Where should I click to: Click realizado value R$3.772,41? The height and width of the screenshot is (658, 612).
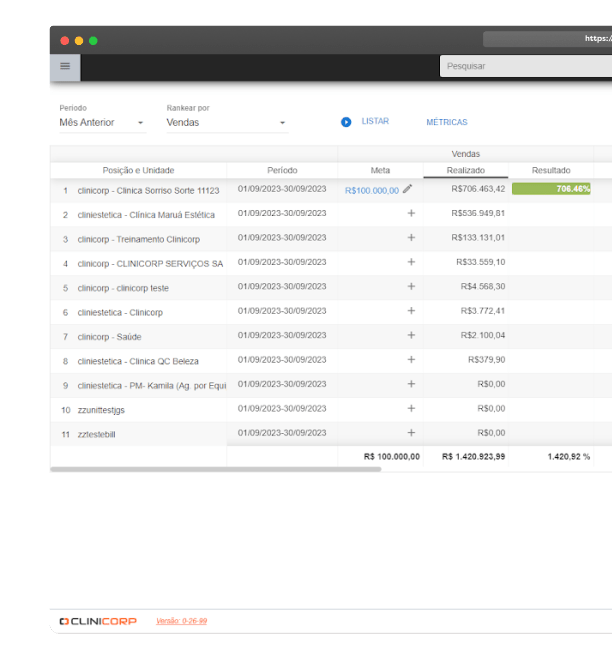click(x=483, y=311)
